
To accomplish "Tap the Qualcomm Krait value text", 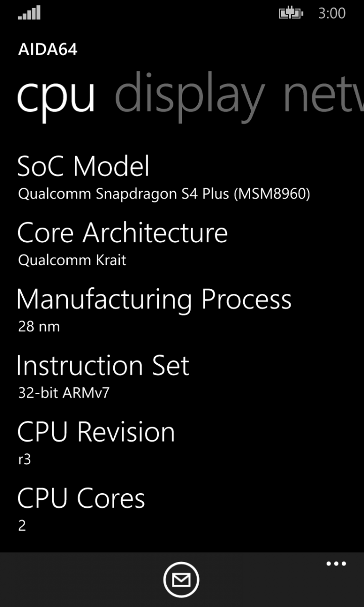I will [x=72, y=260].
